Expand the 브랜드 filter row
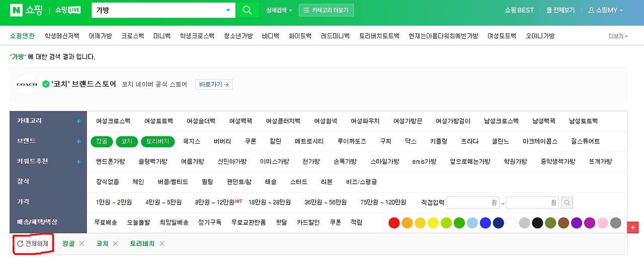This screenshot has width=644, height=270. 78,142
